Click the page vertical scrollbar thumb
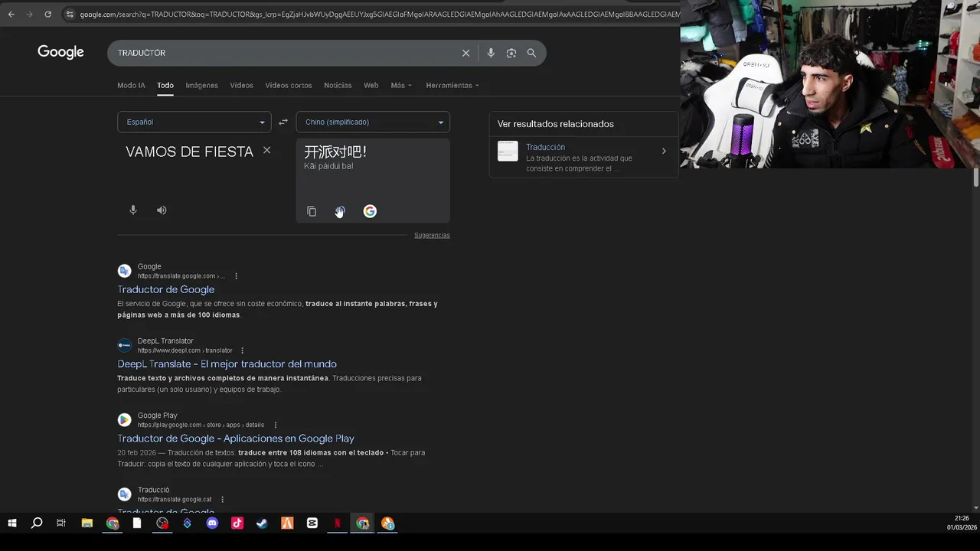 click(976, 178)
